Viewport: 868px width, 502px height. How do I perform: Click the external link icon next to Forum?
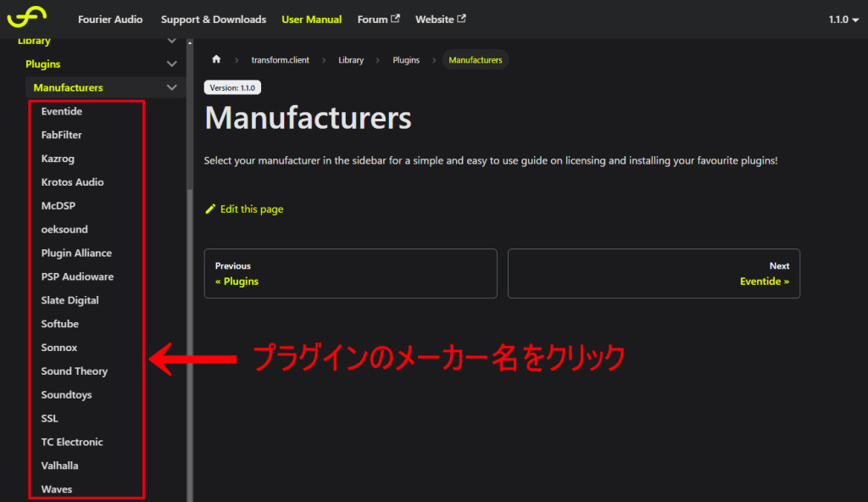point(395,19)
